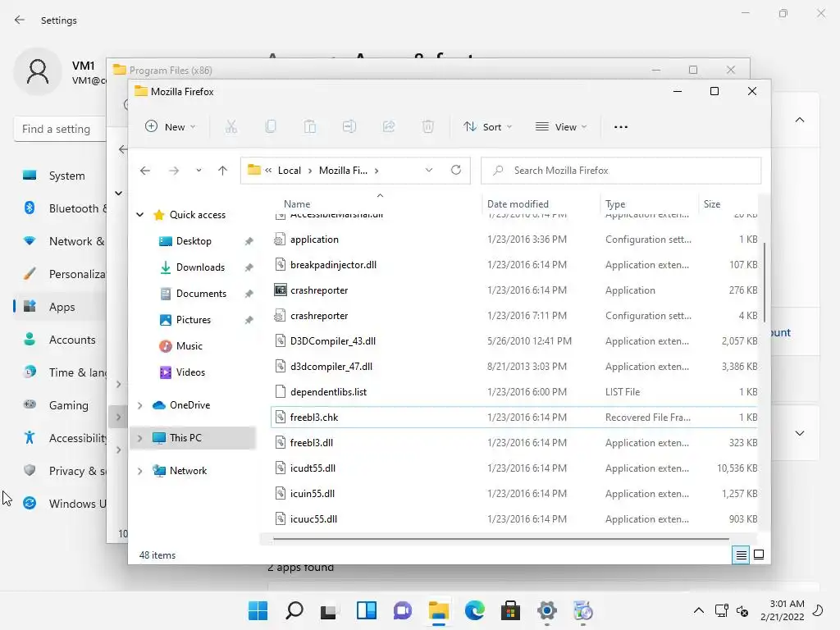840x630 pixels.
Task: Select the dependentlibs.list file
Action: 514,391
